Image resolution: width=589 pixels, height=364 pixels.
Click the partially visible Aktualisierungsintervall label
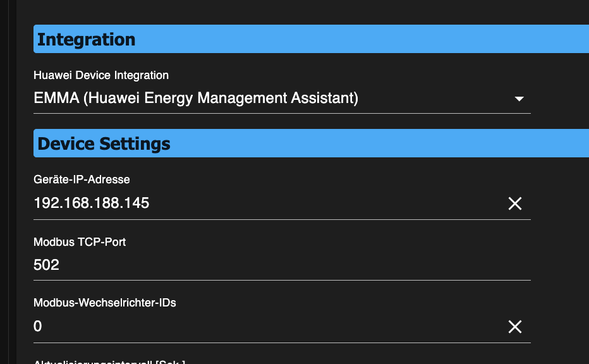pos(109,362)
